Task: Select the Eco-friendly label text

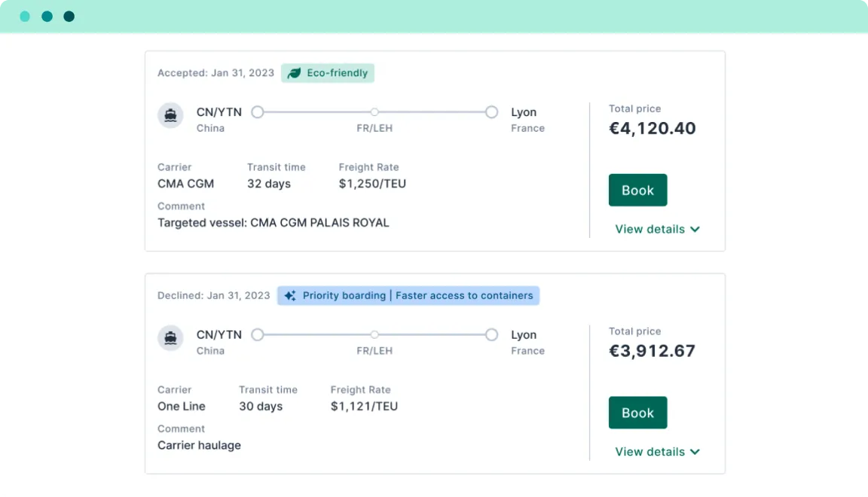Action: point(337,73)
